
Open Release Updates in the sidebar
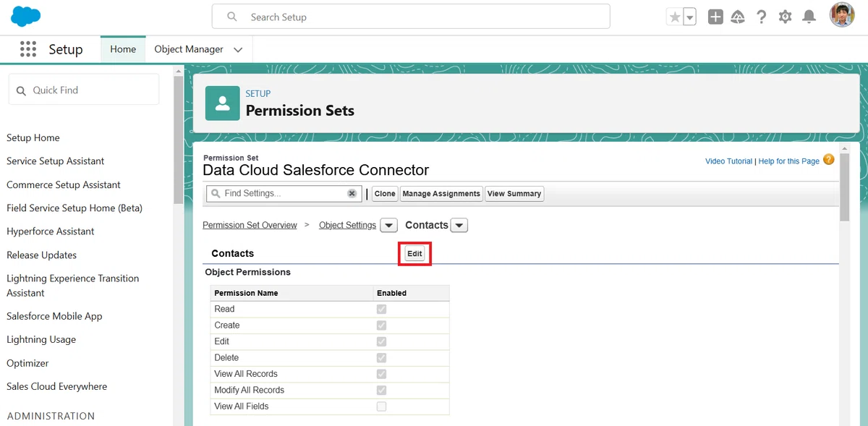41,255
